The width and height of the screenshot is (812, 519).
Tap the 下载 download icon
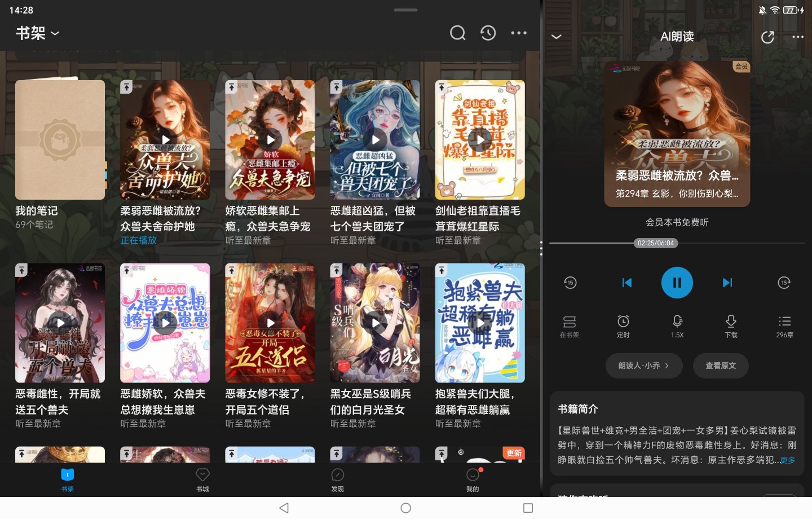tap(731, 327)
